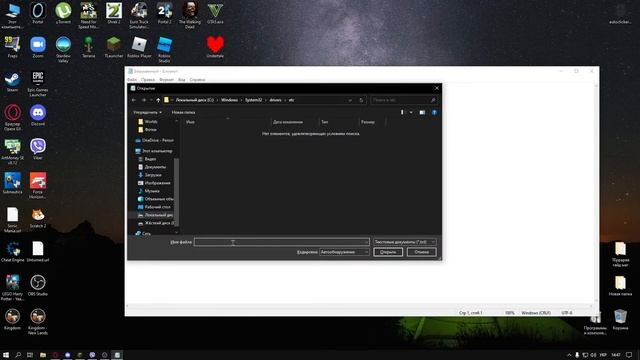This screenshot has width=640, height=360.
Task: Go back in the Open dialog
Action: pos(134,100)
